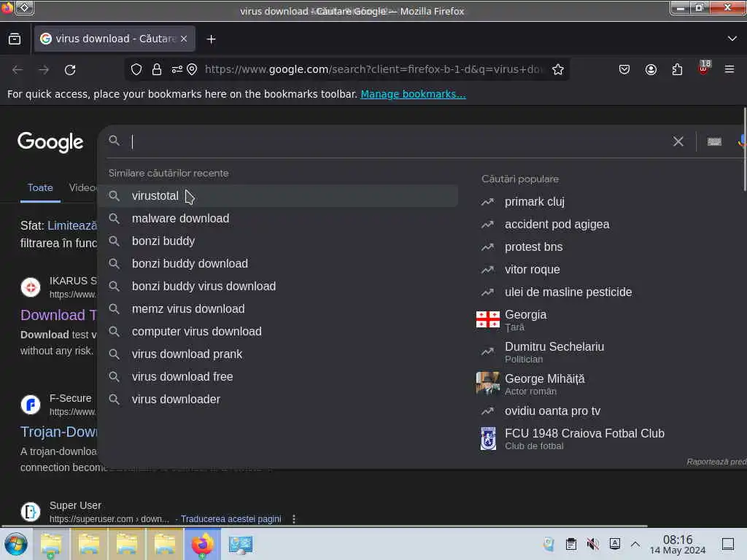Open Dumitru Sechelariu politician suggestion
747x560 pixels.
[554, 352]
